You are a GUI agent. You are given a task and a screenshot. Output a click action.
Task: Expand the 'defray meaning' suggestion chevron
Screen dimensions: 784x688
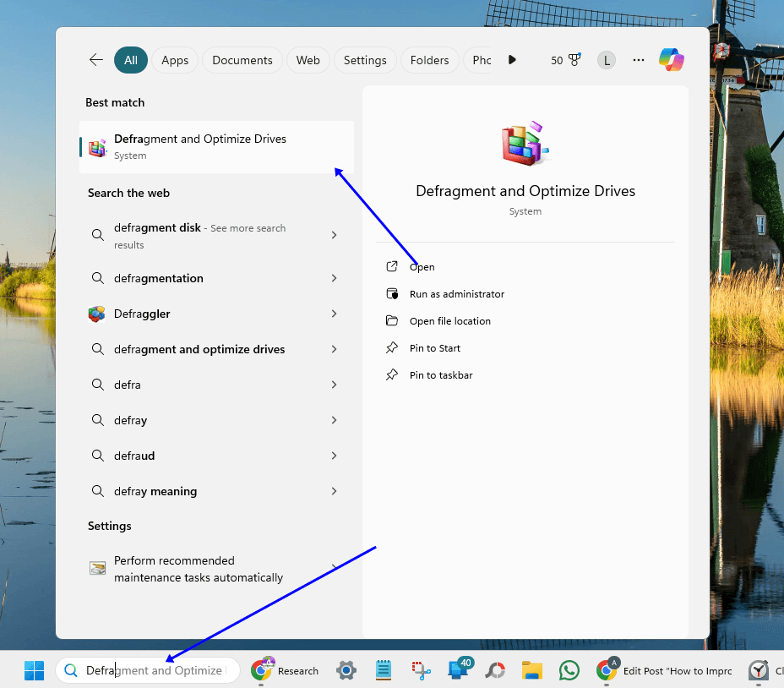click(334, 491)
